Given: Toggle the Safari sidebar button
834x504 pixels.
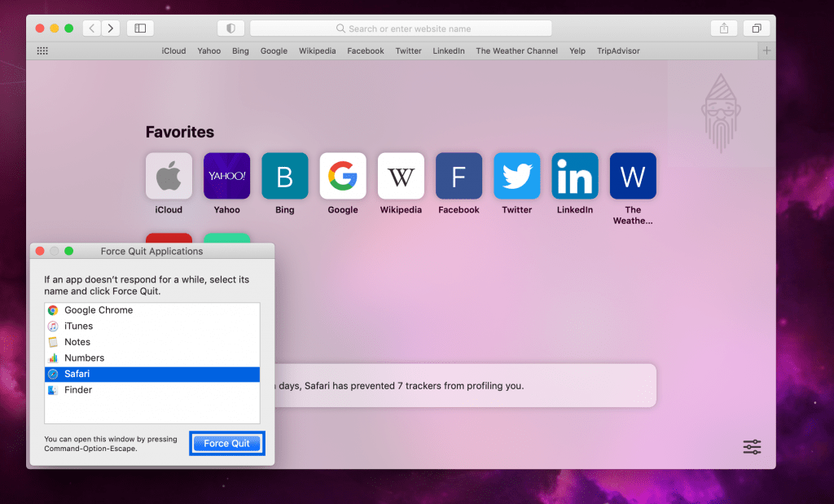Looking at the screenshot, I should (x=140, y=28).
